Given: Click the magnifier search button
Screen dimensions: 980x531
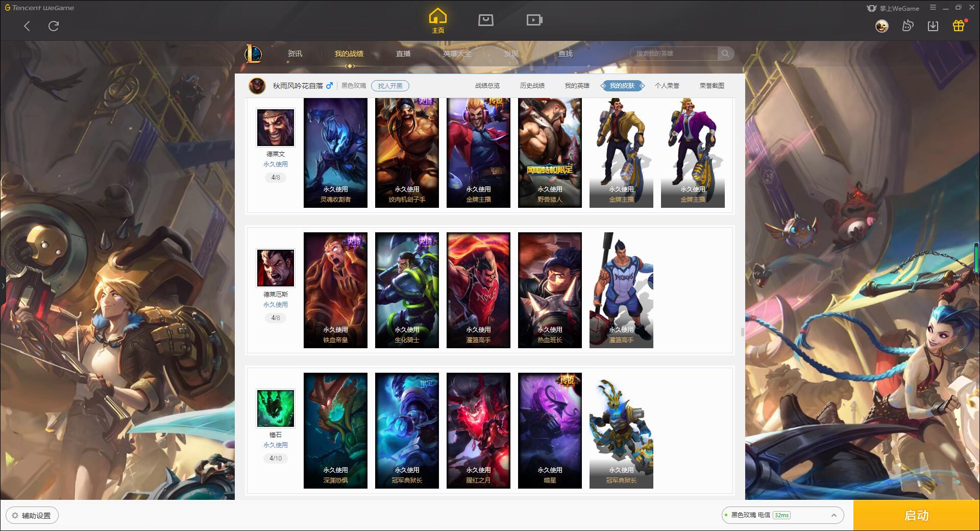Looking at the screenshot, I should [x=725, y=54].
